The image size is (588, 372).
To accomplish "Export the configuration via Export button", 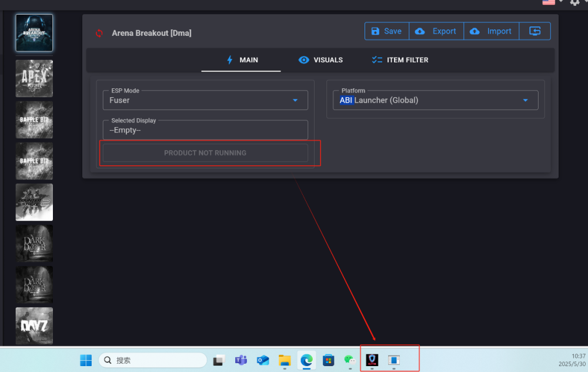I will [x=436, y=31].
